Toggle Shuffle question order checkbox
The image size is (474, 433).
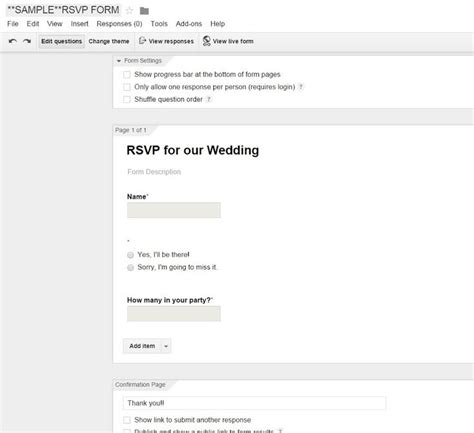pos(127,99)
